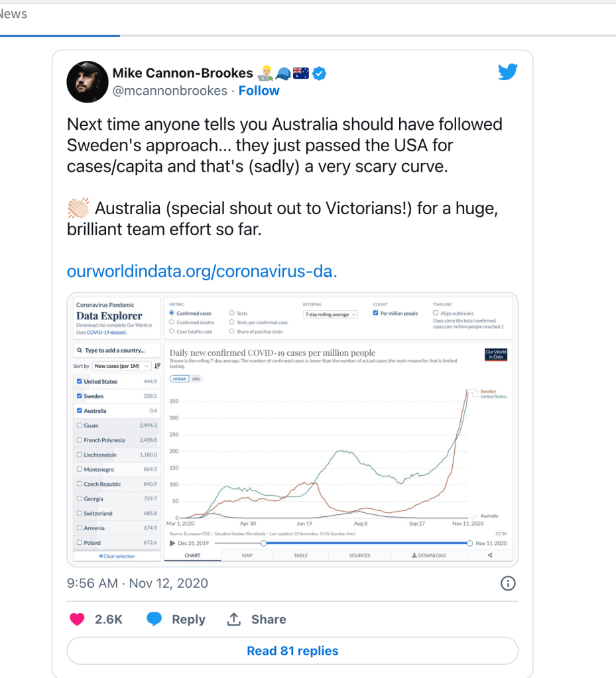Click the Share upload icon
The height and width of the screenshot is (678, 616).
(x=233, y=619)
